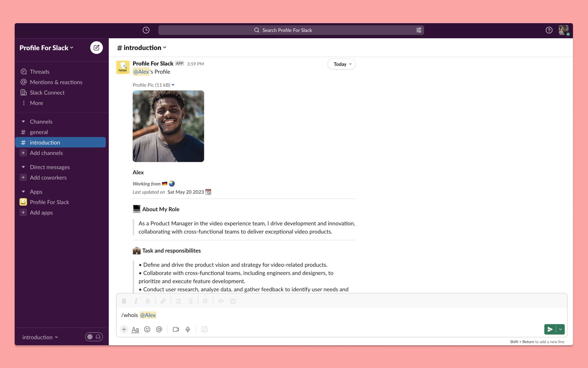Viewport: 588px width, 368px height.
Task: Collapse the Channels section
Action: pyautogui.click(x=24, y=121)
